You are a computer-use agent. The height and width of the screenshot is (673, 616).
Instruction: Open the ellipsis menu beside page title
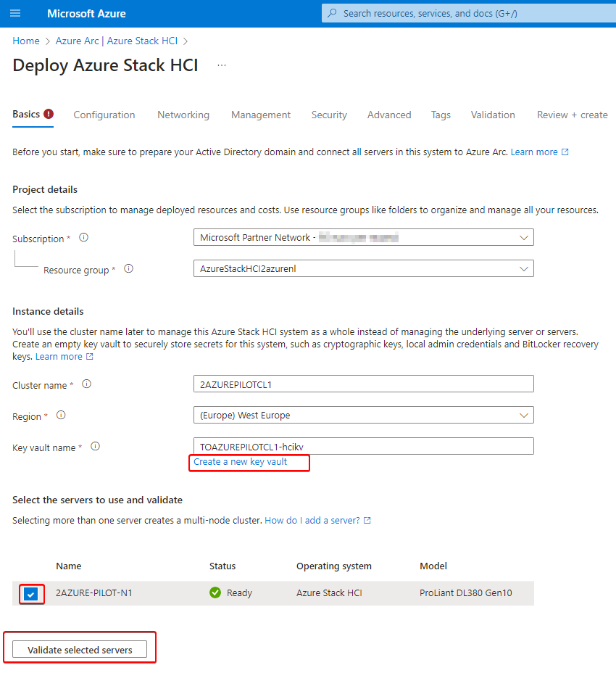pyautogui.click(x=222, y=65)
